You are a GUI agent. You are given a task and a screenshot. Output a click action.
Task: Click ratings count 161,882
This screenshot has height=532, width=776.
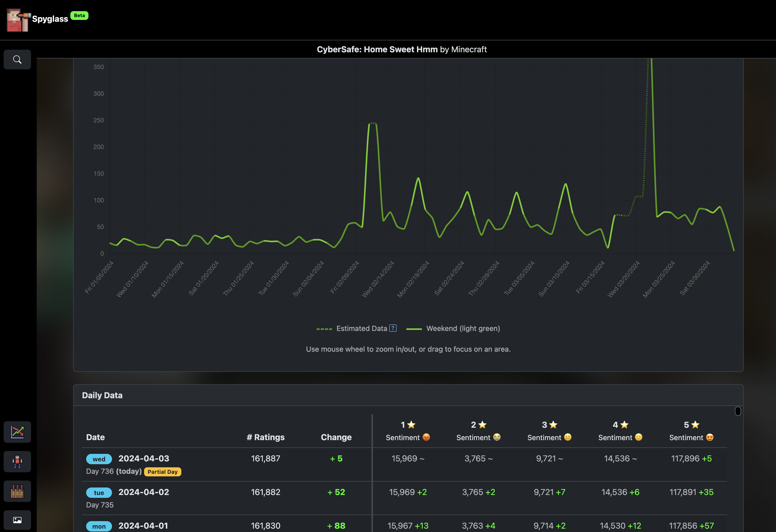[x=266, y=492]
